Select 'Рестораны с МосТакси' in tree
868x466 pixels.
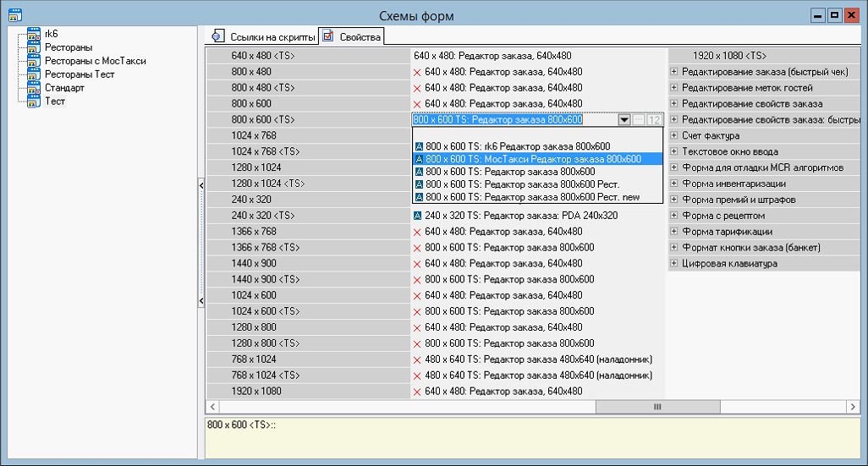95,61
